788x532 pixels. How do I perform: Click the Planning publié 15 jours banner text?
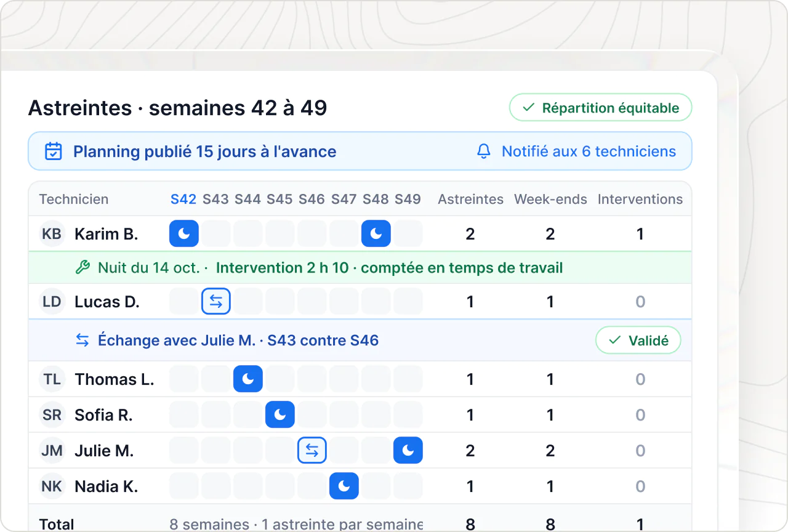[x=205, y=151]
